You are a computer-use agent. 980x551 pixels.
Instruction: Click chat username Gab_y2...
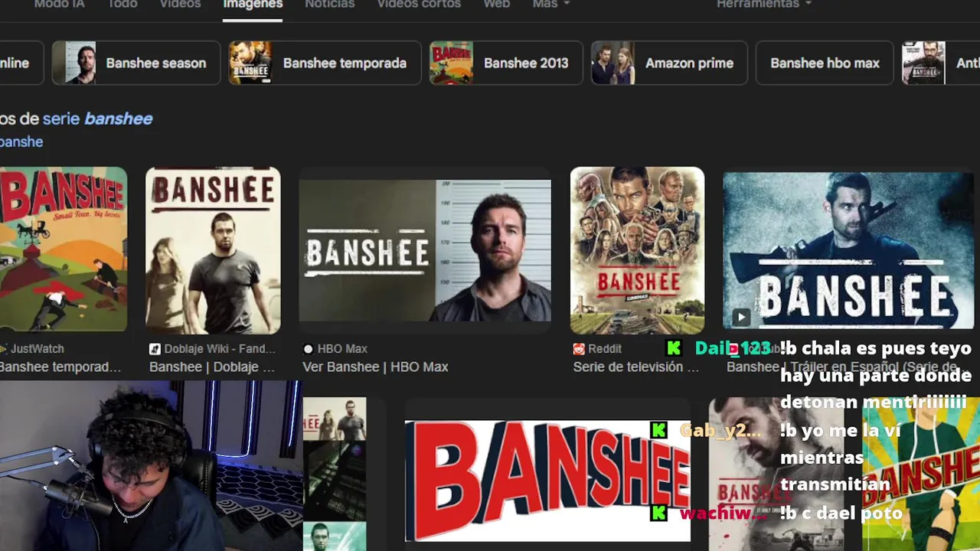tap(720, 430)
